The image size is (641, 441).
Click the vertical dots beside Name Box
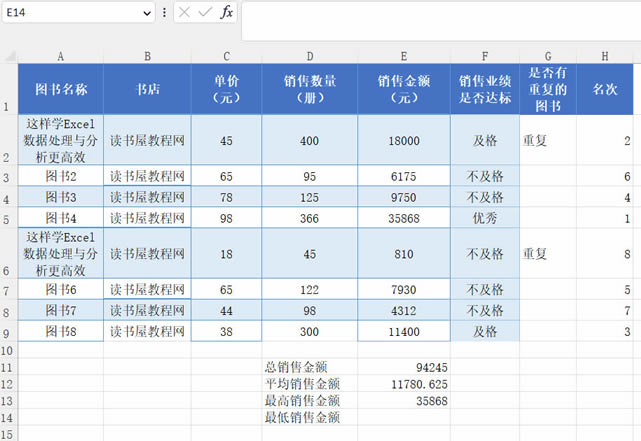[165, 12]
